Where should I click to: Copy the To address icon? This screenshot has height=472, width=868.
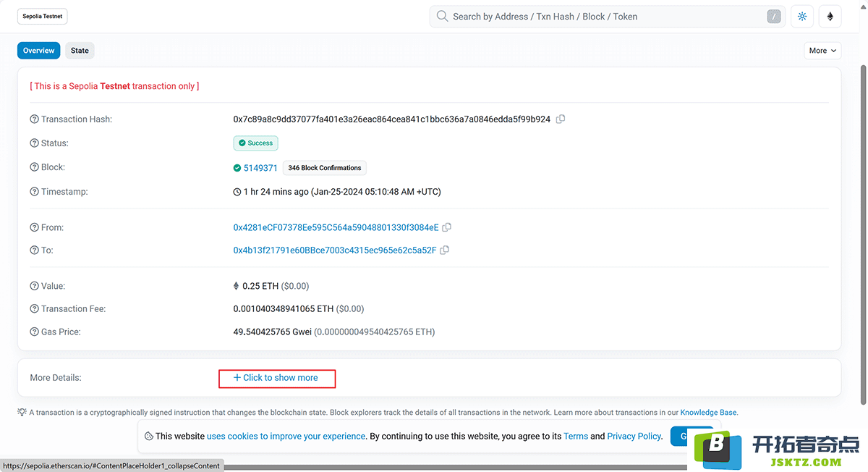tap(445, 250)
